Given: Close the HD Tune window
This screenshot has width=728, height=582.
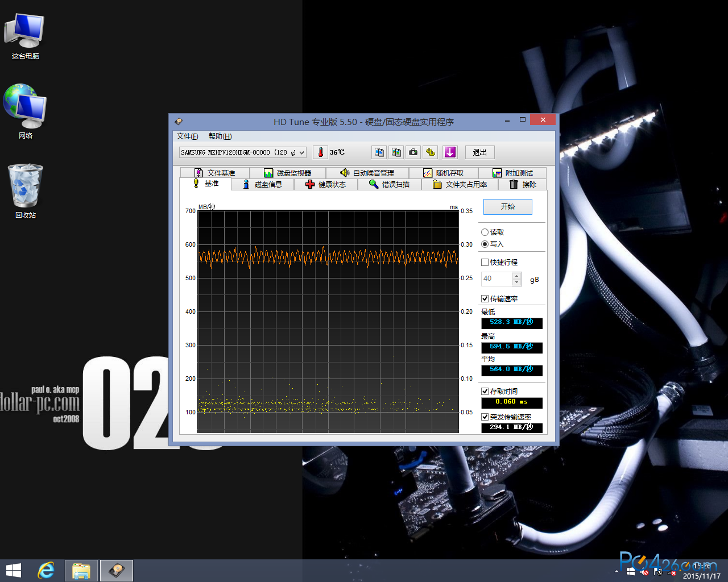Looking at the screenshot, I should pyautogui.click(x=543, y=119).
